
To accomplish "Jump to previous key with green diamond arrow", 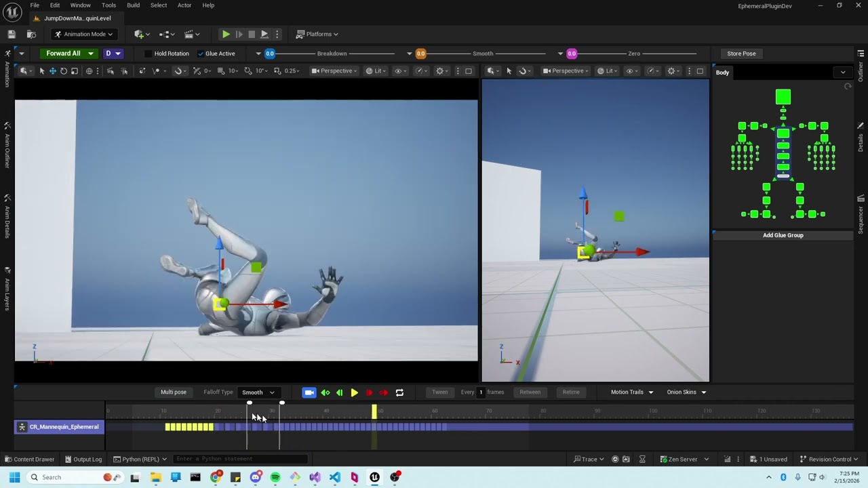I will pyautogui.click(x=325, y=392).
